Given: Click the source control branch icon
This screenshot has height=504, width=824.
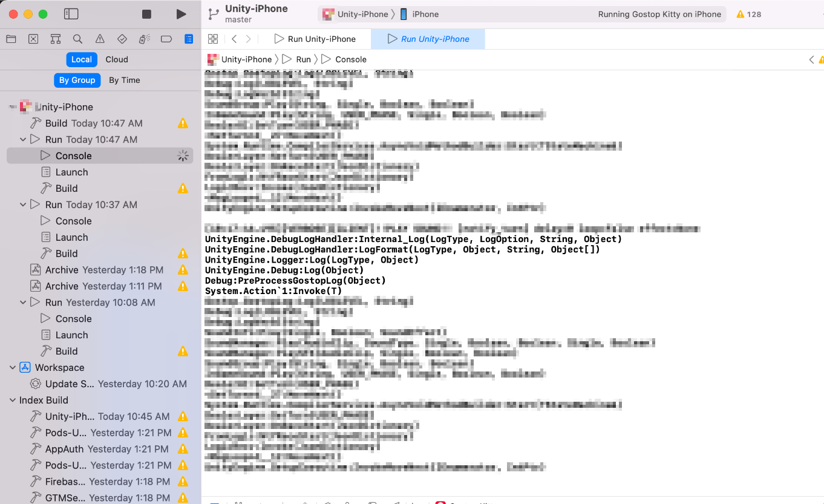Looking at the screenshot, I should point(213,14).
